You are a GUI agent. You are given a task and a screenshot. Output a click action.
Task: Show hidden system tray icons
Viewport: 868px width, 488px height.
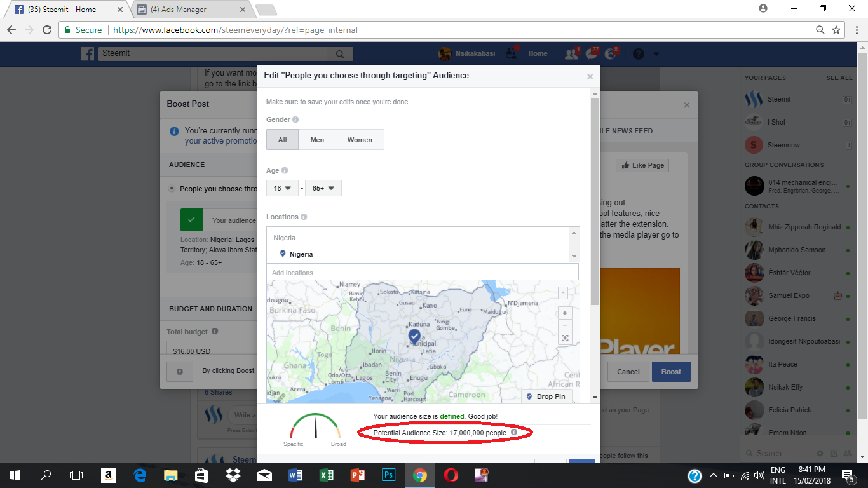click(713, 475)
